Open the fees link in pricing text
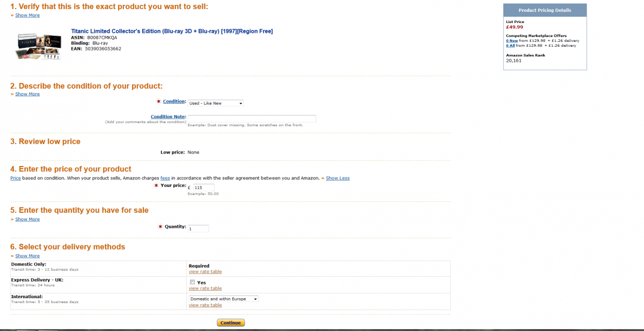 165,178
